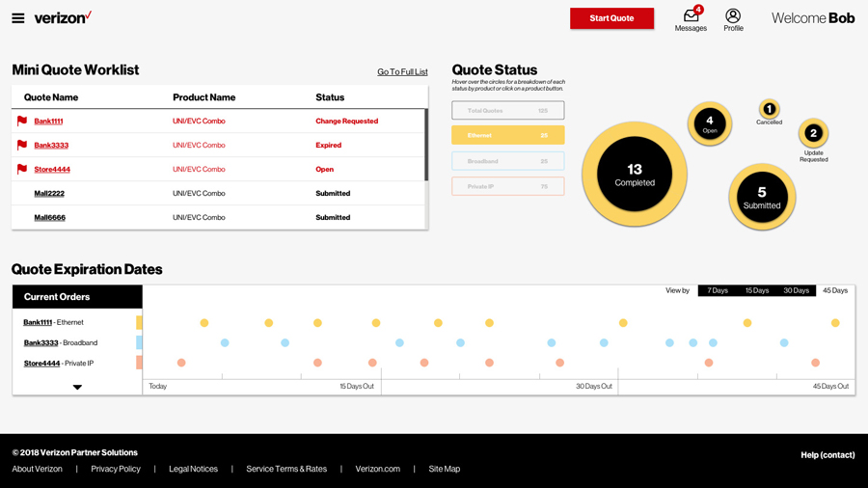Open the Service Terms & Rates link

286,469
